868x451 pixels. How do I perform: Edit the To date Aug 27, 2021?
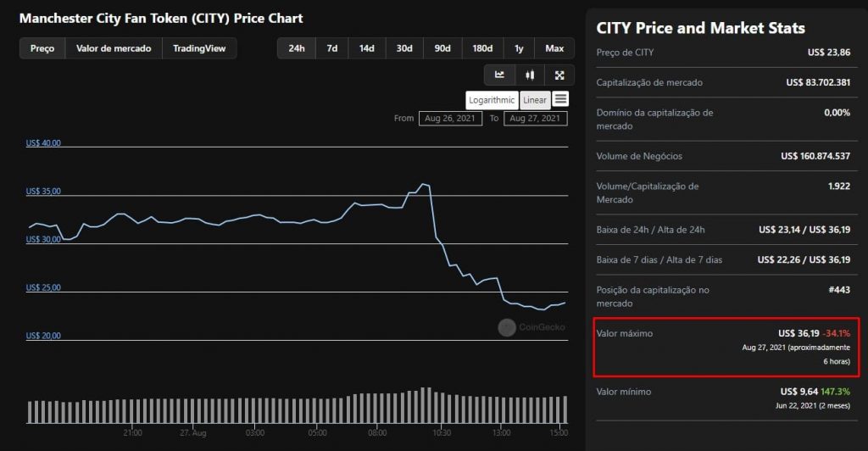coord(536,118)
